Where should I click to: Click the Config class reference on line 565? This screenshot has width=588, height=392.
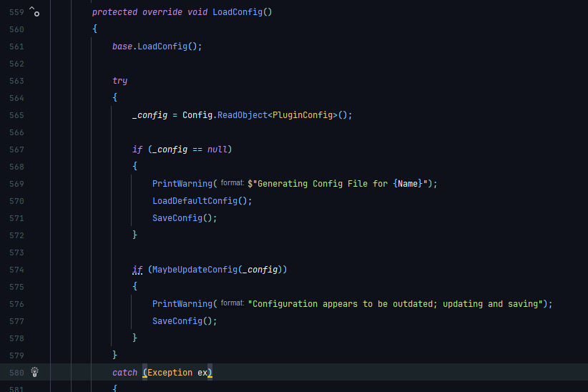pyautogui.click(x=197, y=115)
